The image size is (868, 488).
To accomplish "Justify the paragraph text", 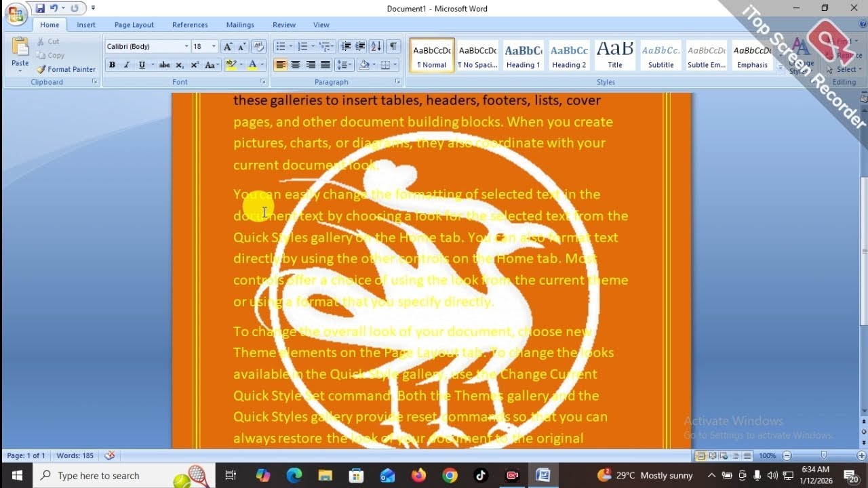I will click(x=325, y=65).
